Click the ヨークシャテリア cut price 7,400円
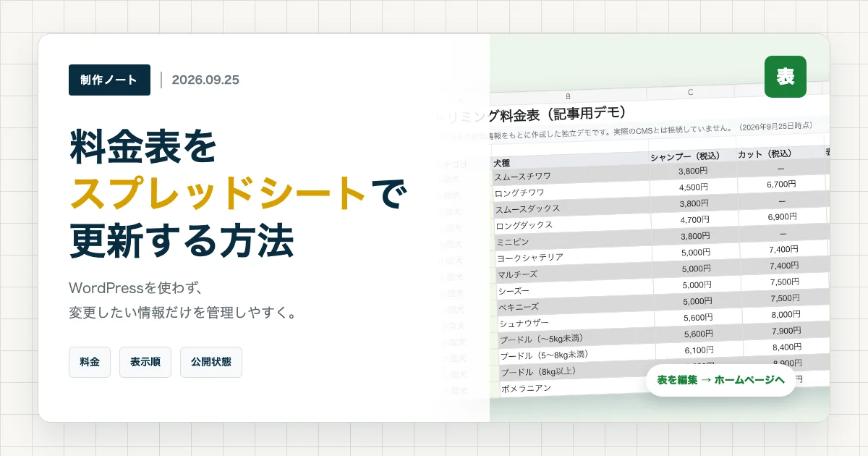868x456 pixels. tap(784, 248)
